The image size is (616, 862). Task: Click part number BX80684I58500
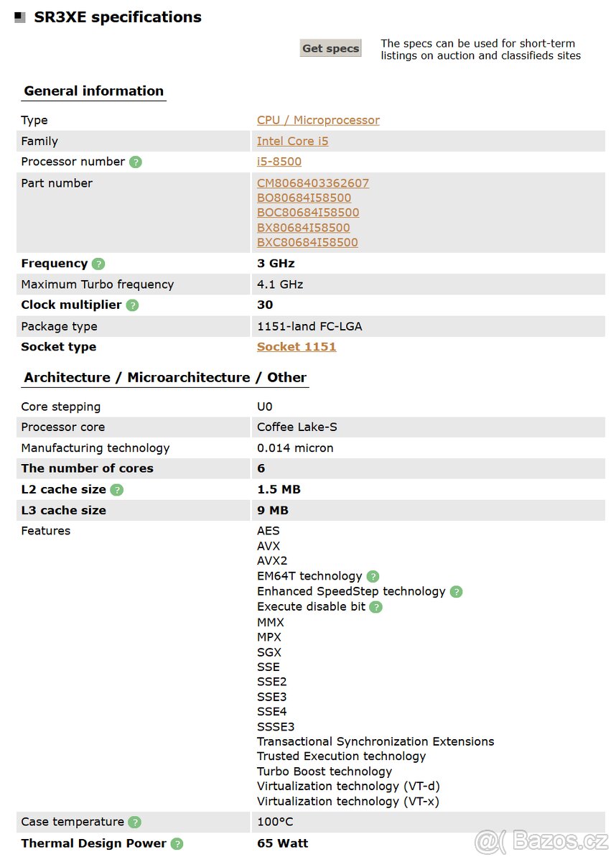[x=304, y=228]
